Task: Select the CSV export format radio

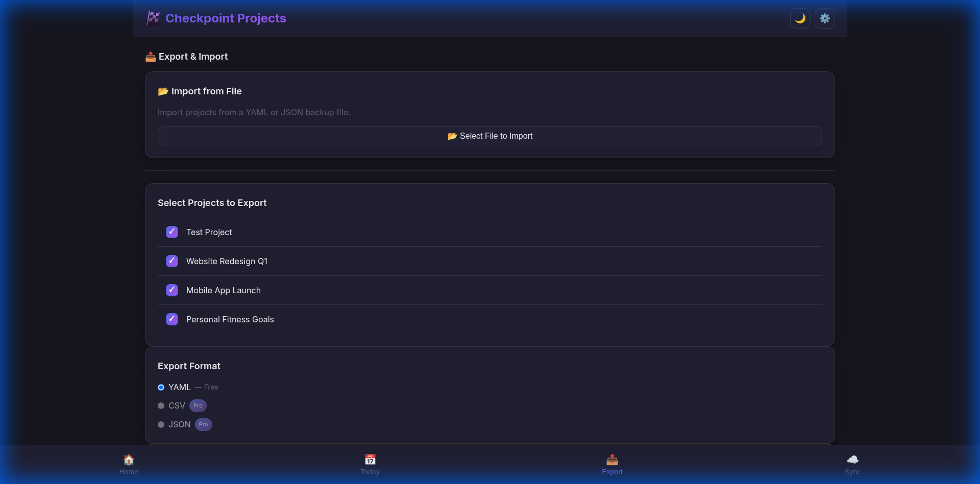Action: [161, 406]
